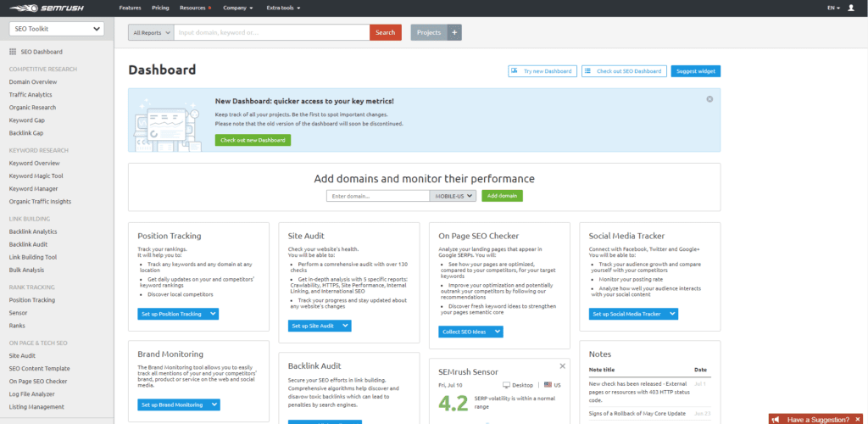Close the New Dashboard banner
868x424 pixels.
click(x=709, y=99)
